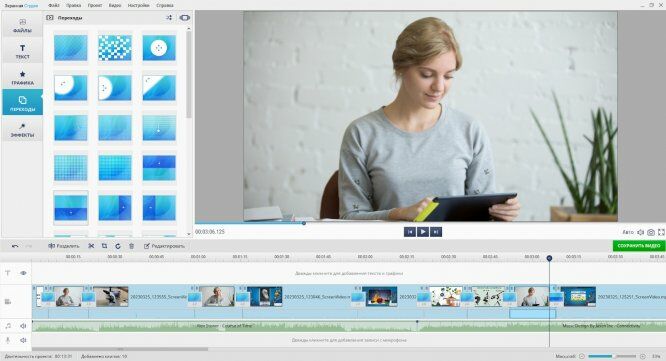Viewport: 666px width, 361px height.
Task: Click the green Сохранить видео button
Action: pos(638,245)
